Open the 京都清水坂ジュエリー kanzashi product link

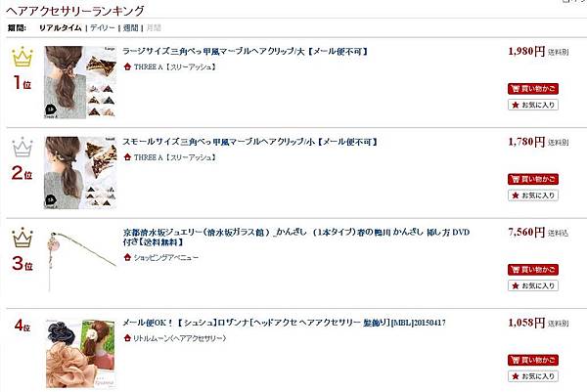tap(296, 237)
